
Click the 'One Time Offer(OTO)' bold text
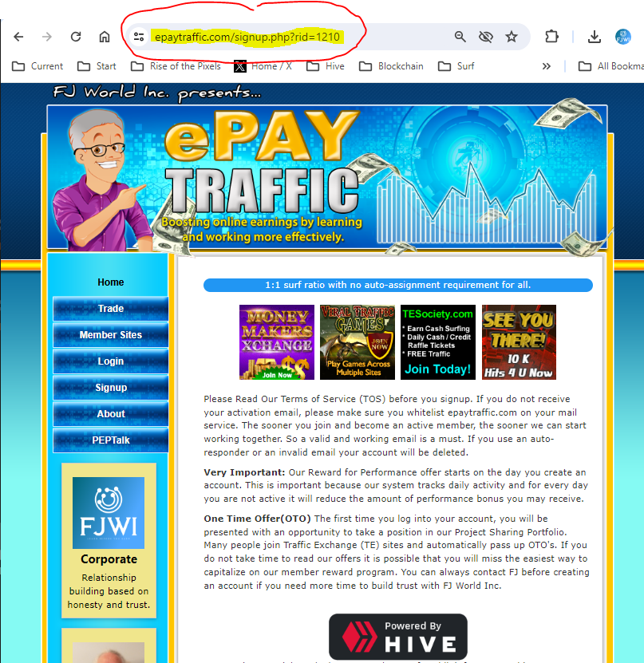(257, 519)
